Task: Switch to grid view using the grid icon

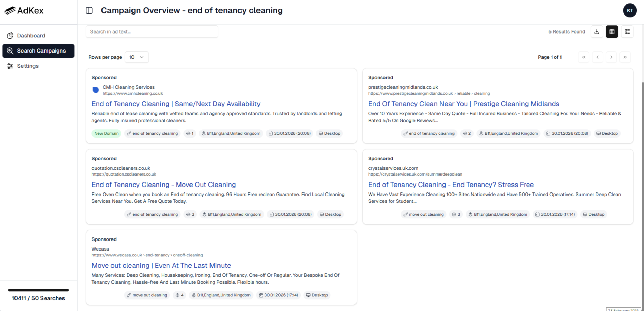Action: (612, 31)
